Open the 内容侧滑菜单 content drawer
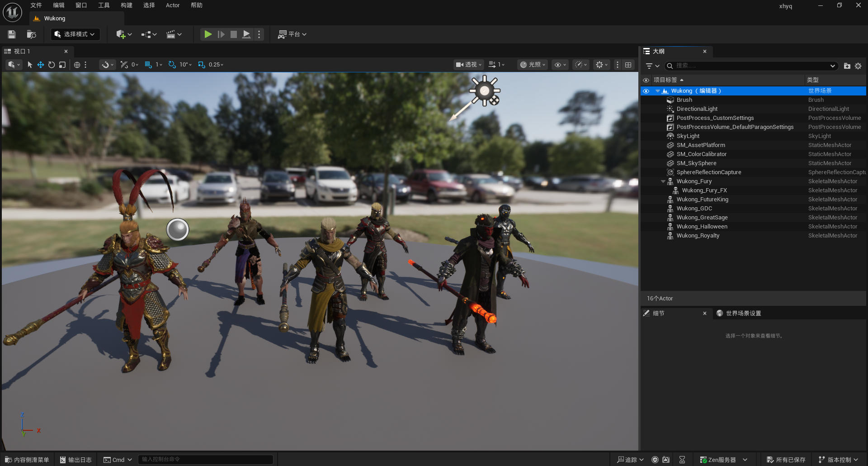This screenshot has width=868, height=466. click(x=27, y=460)
